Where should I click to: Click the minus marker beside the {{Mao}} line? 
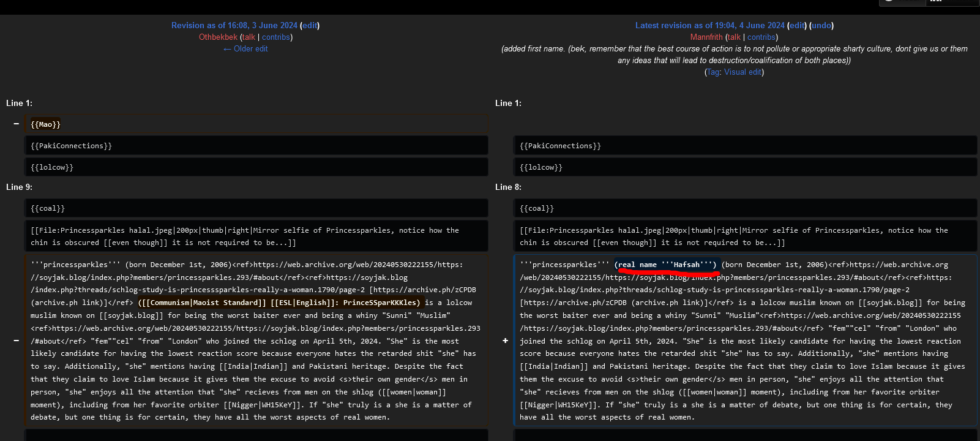tap(16, 124)
